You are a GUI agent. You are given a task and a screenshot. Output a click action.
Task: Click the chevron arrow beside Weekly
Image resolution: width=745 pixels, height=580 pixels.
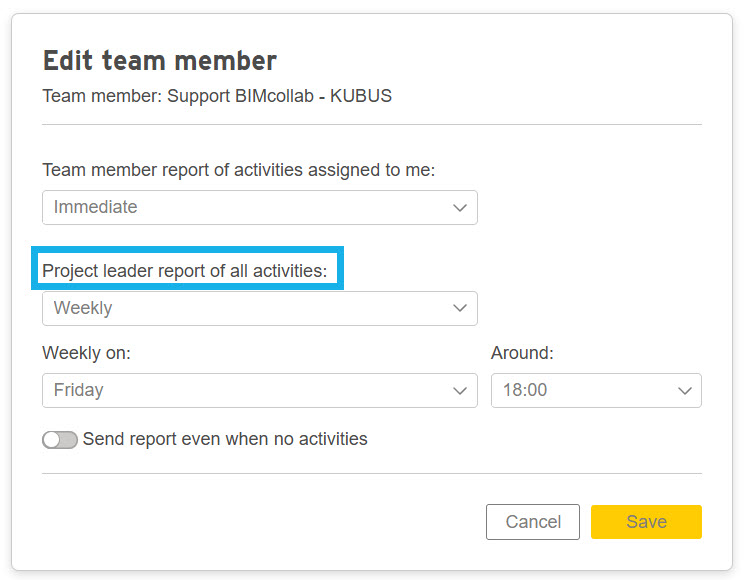coord(459,308)
